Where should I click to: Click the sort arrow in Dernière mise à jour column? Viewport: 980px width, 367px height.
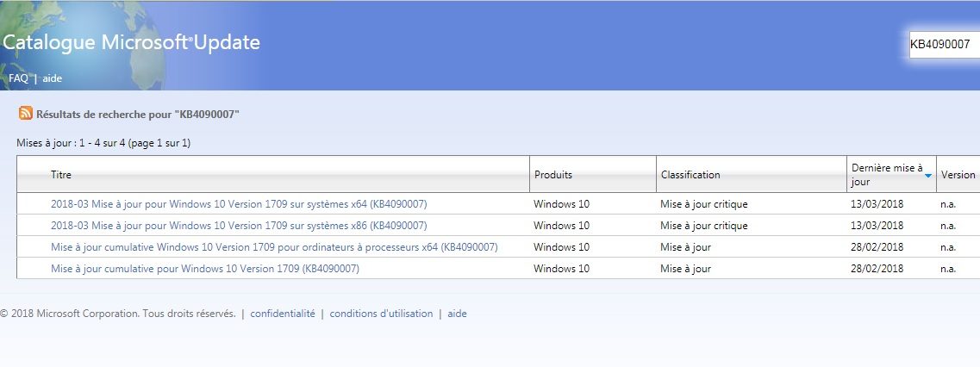point(927,175)
